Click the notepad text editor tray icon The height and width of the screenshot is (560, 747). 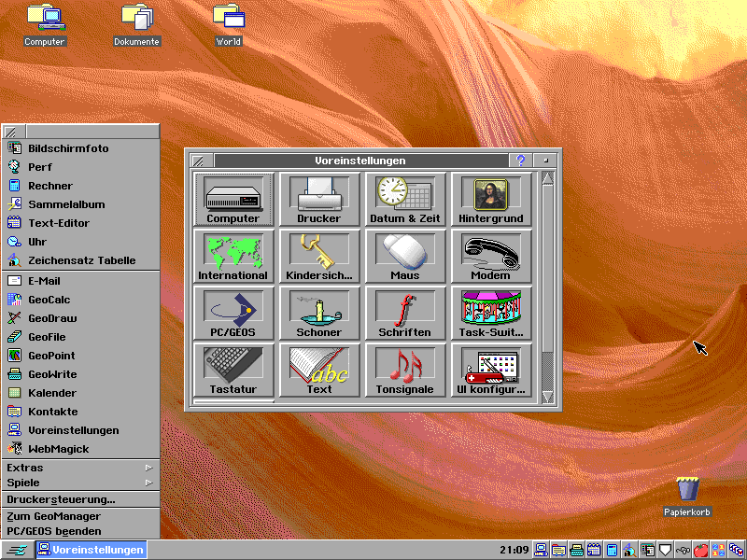[x=594, y=550]
